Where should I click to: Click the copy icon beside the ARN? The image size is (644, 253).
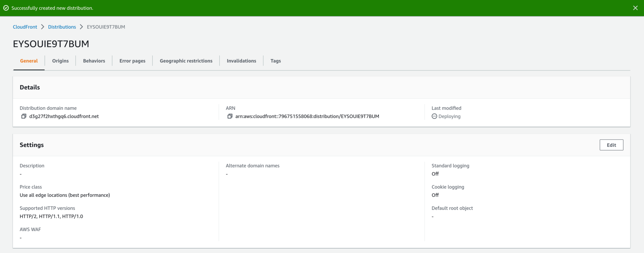pos(230,116)
